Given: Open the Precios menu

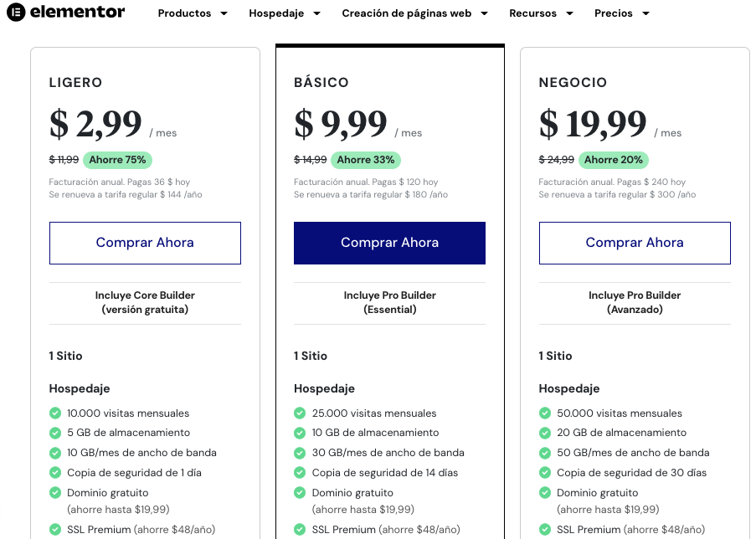Looking at the screenshot, I should click(x=614, y=13).
